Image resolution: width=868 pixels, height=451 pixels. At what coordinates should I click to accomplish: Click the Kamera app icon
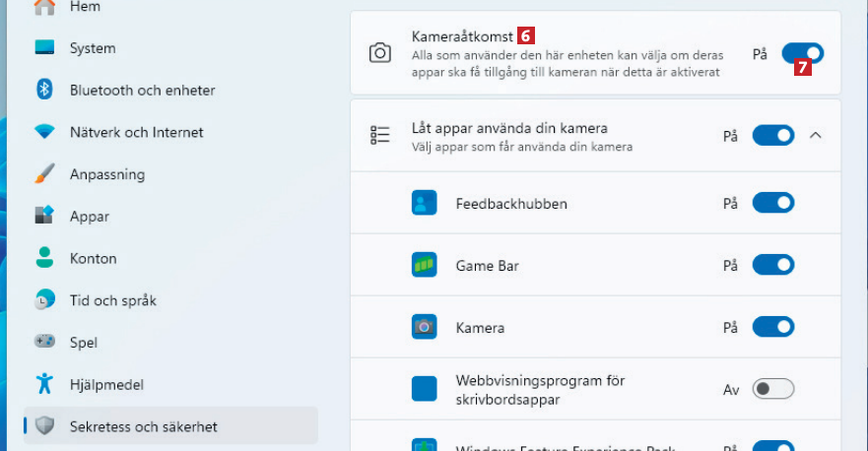(424, 327)
